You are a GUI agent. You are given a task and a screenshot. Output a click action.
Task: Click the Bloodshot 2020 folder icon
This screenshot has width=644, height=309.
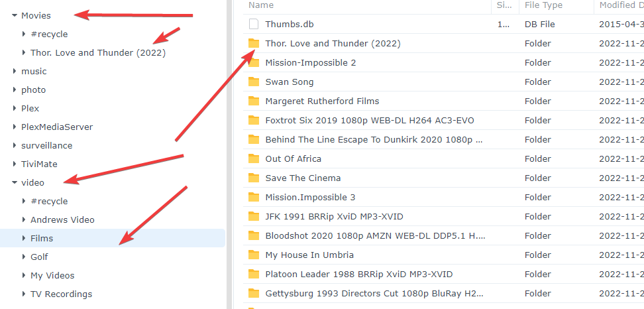pos(254,235)
